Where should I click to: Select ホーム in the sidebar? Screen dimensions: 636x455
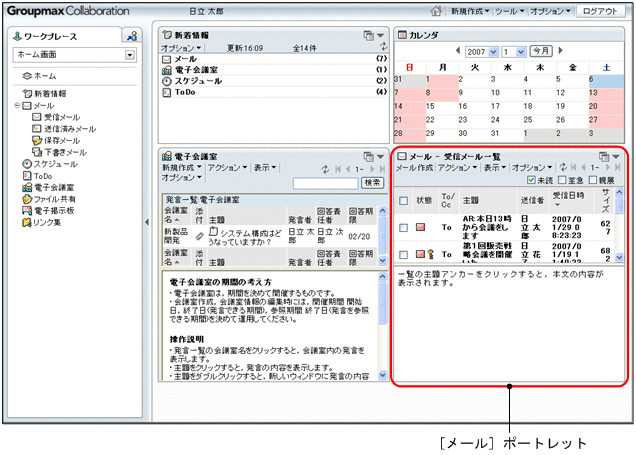(40, 76)
